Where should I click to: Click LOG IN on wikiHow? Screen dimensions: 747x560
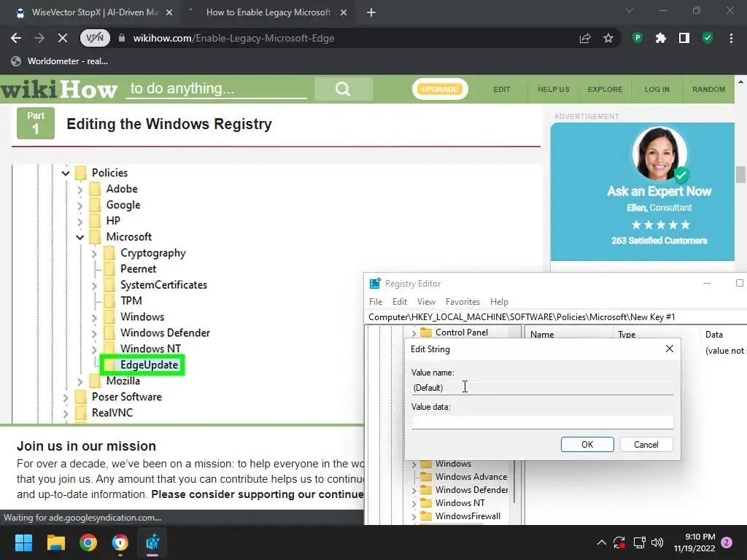657,89
